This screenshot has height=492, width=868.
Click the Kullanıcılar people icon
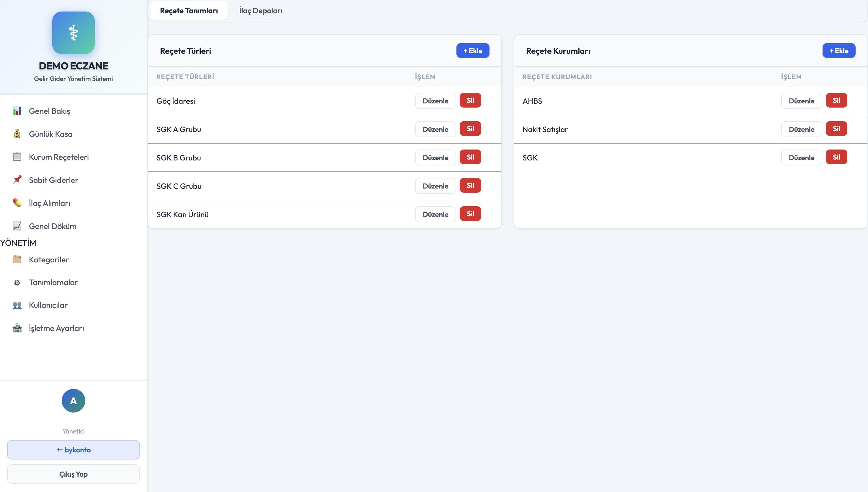(17, 305)
